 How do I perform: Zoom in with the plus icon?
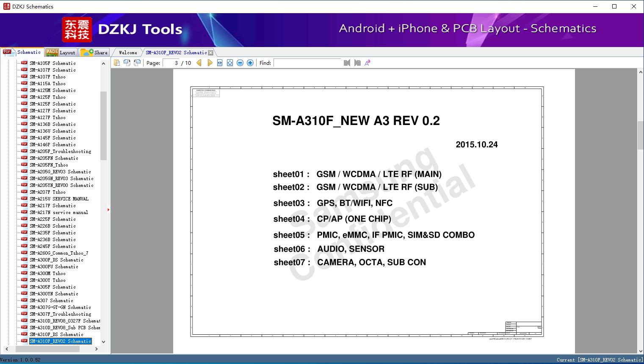pyautogui.click(x=250, y=63)
